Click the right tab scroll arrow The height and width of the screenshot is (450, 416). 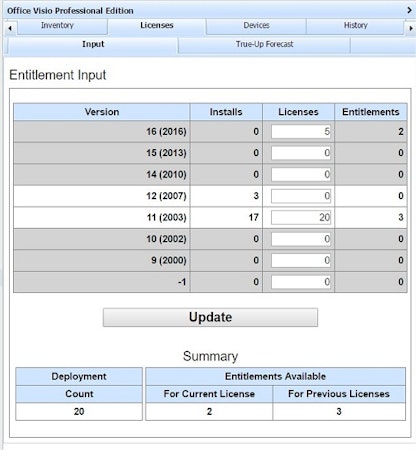tap(411, 28)
